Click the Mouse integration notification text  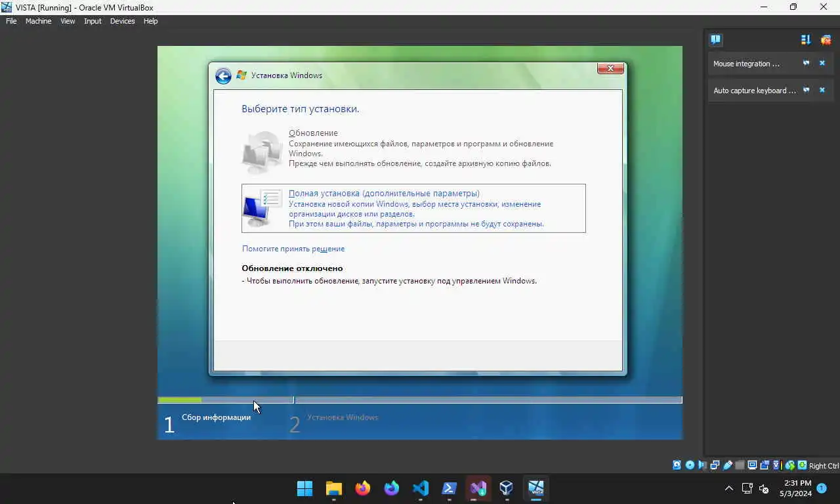point(746,64)
